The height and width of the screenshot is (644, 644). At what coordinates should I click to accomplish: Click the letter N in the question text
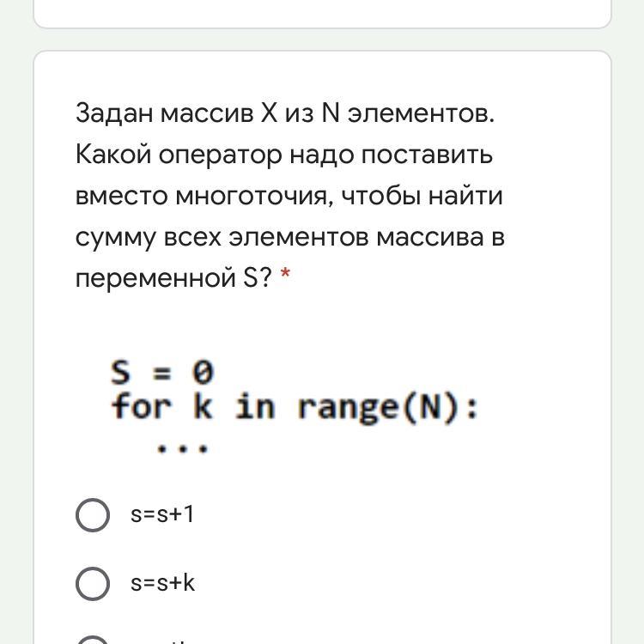[x=331, y=112]
